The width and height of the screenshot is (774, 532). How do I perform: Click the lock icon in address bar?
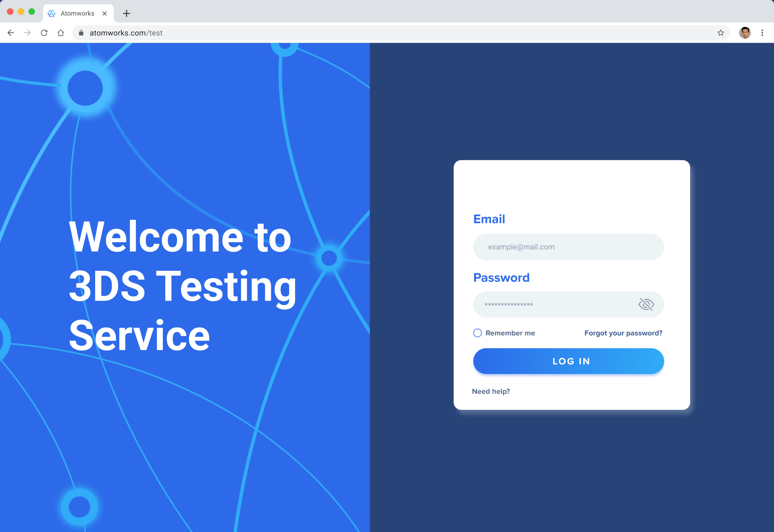[81, 33]
